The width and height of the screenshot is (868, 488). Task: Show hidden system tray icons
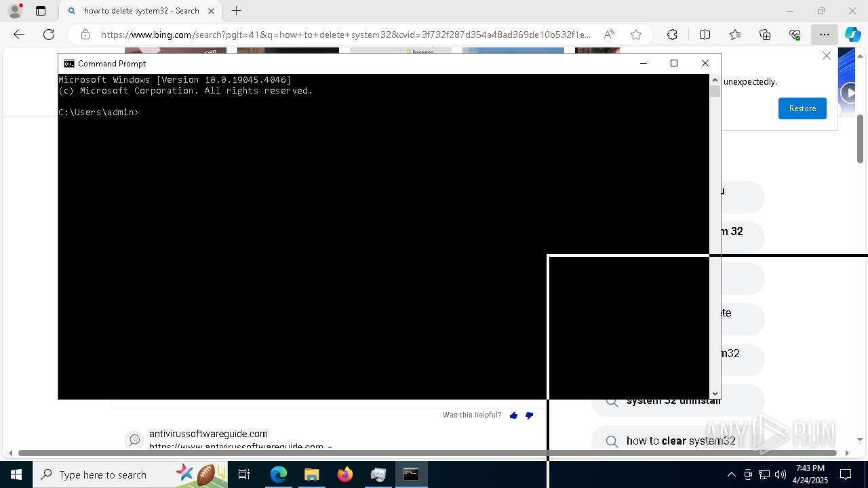(731, 474)
